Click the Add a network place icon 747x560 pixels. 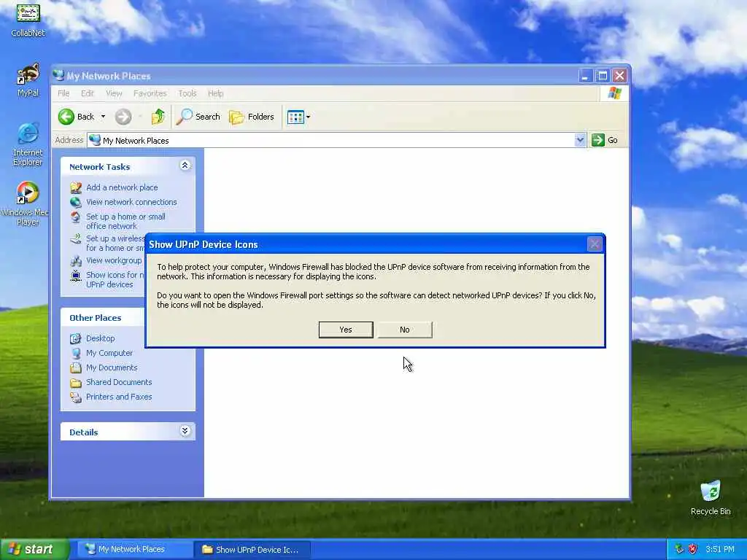[x=76, y=187]
